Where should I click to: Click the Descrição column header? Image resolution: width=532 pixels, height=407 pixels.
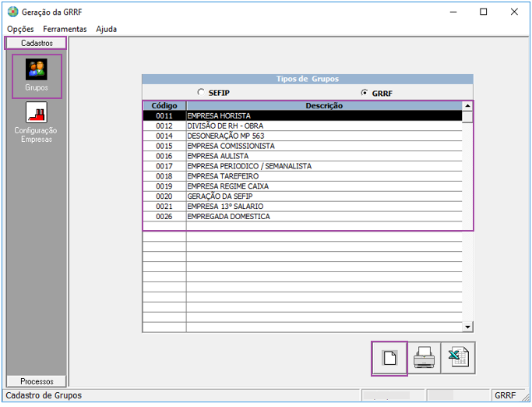tap(323, 105)
